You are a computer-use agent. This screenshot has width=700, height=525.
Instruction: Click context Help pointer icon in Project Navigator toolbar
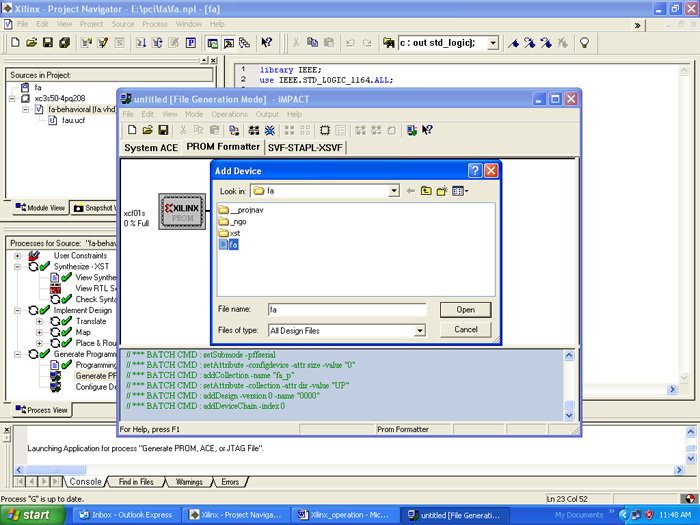[x=267, y=43]
